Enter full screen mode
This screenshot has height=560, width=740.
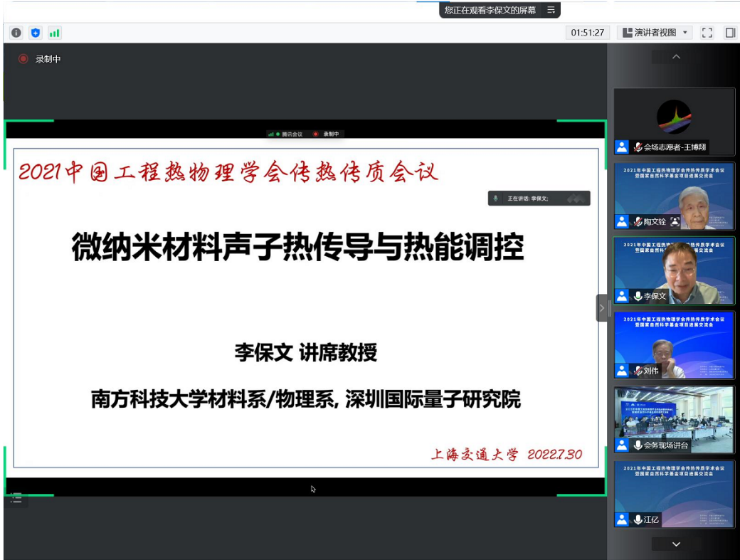click(x=707, y=33)
